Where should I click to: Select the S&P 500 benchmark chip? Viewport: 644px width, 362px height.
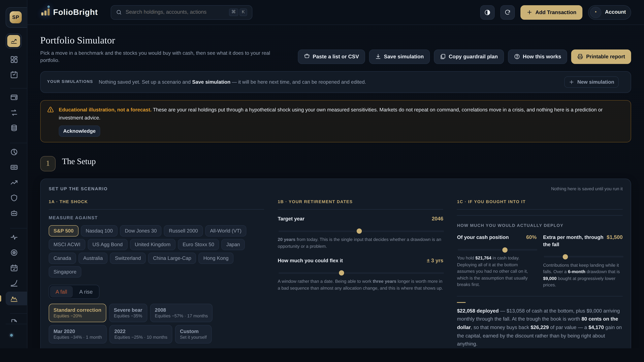[x=64, y=231]
